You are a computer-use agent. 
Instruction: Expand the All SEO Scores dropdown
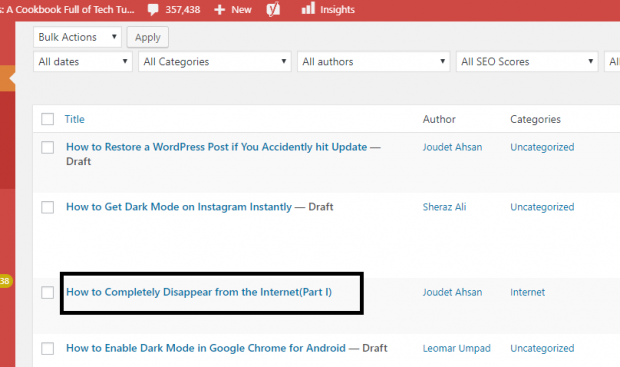(527, 62)
